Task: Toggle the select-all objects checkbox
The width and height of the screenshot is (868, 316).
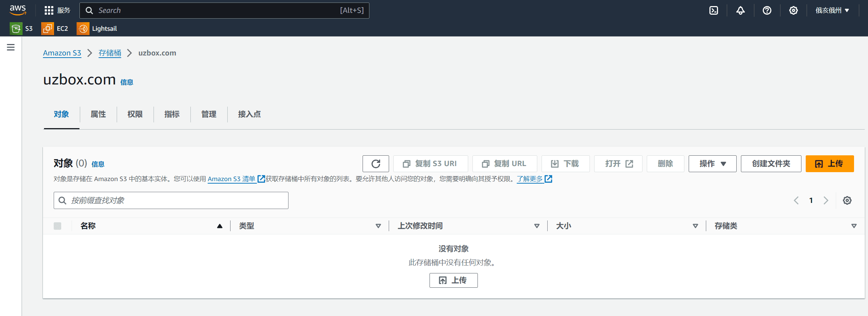Action: point(57,226)
